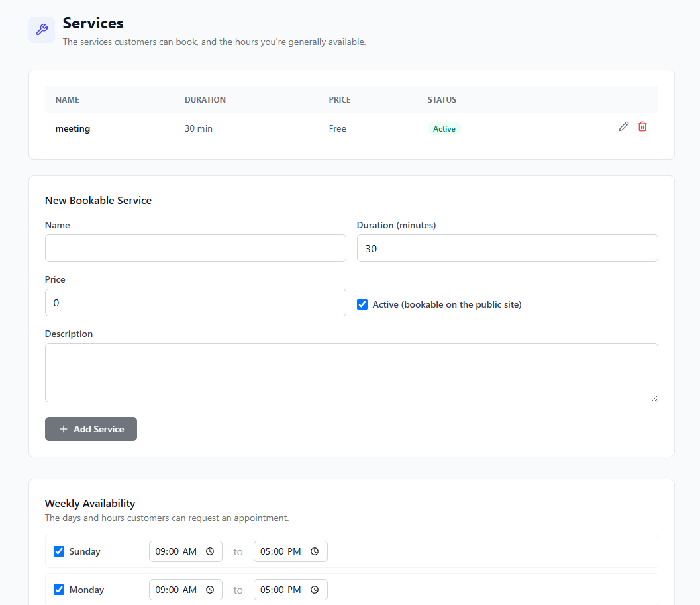
Task: Uncheck Active bookable on public site
Action: tap(362, 304)
